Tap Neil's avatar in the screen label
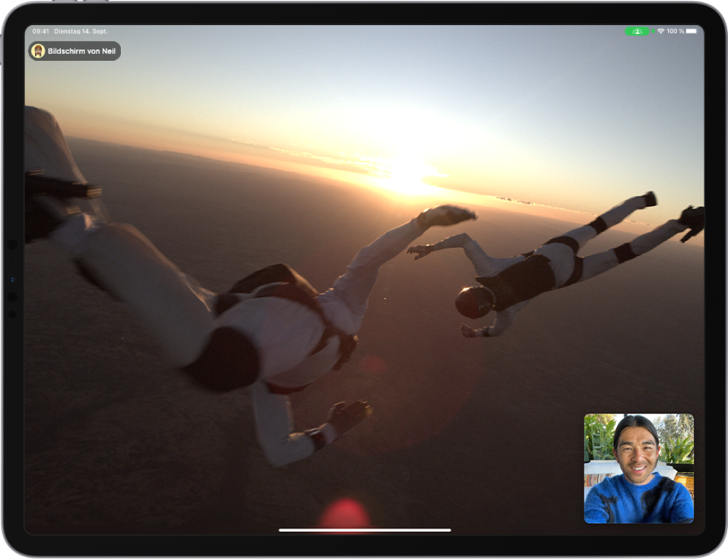Viewport: 728px width, 560px height. point(38,51)
